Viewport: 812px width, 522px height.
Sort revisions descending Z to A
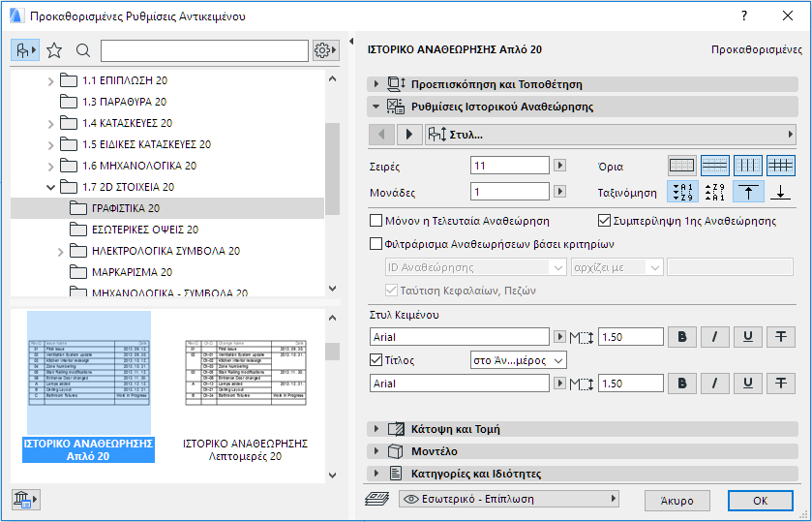point(715,192)
